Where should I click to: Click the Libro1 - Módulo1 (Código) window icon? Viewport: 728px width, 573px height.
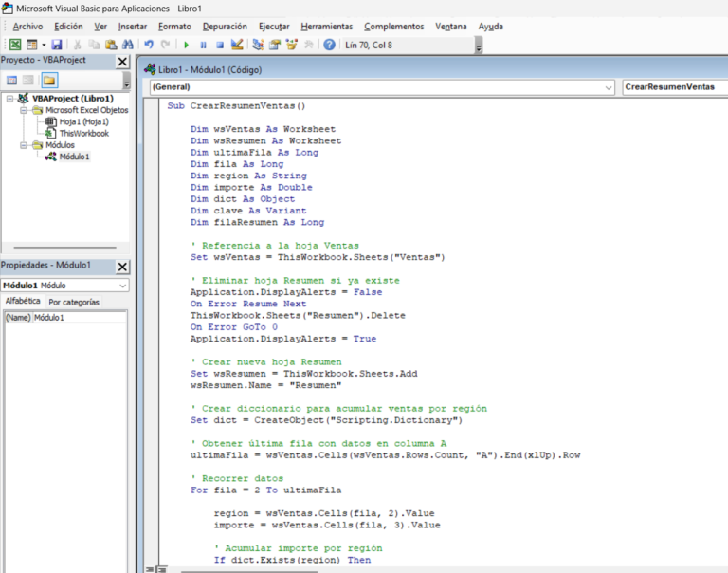(150, 69)
